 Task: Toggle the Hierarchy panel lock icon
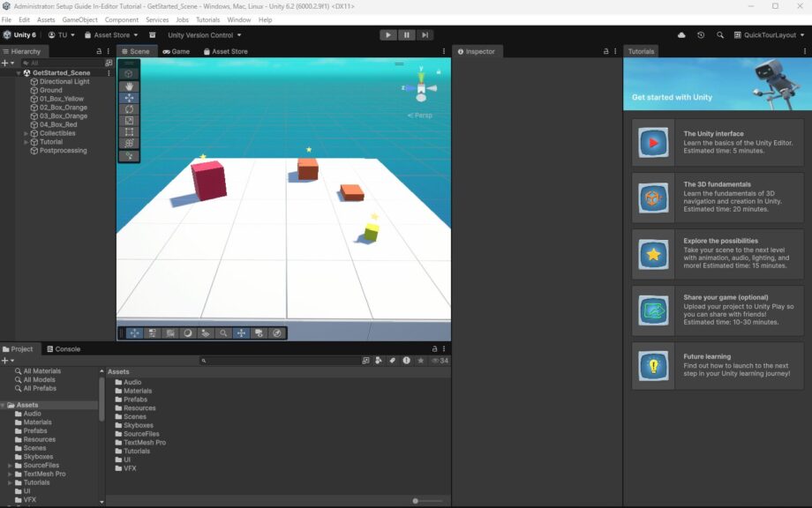(99, 51)
